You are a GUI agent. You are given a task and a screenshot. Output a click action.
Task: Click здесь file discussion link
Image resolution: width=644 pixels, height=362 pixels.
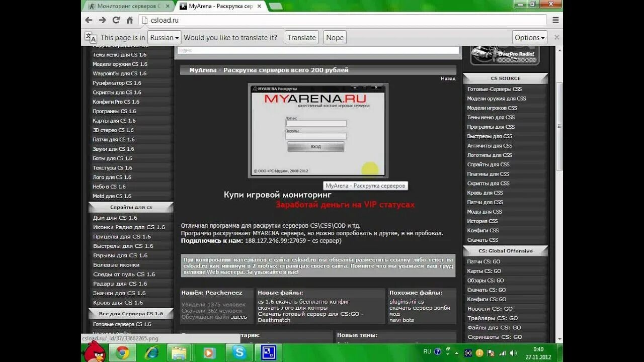click(239, 317)
